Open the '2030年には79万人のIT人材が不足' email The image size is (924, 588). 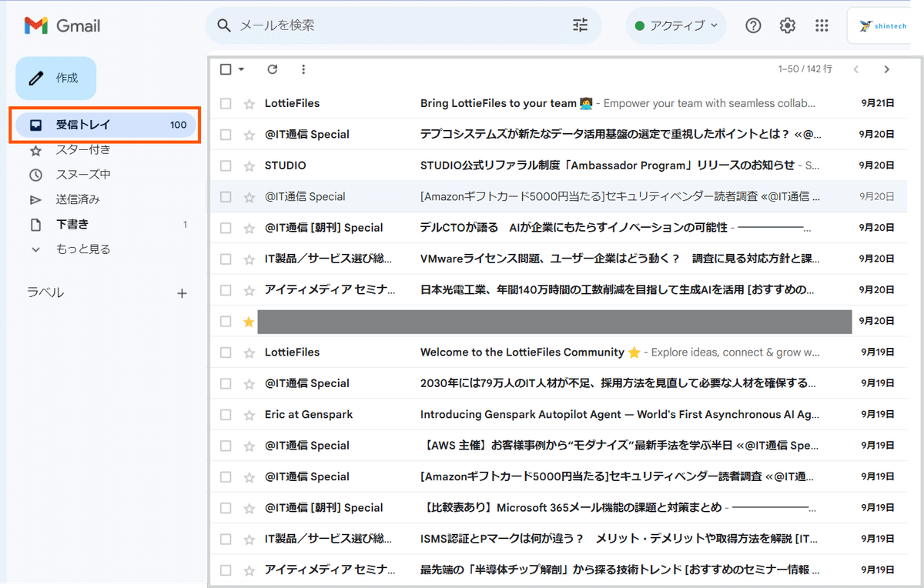tap(558, 383)
